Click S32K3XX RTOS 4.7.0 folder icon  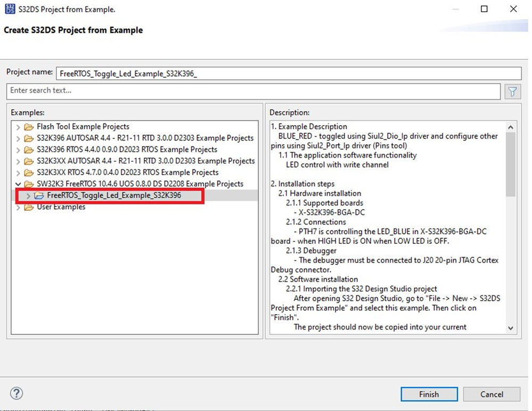point(29,172)
